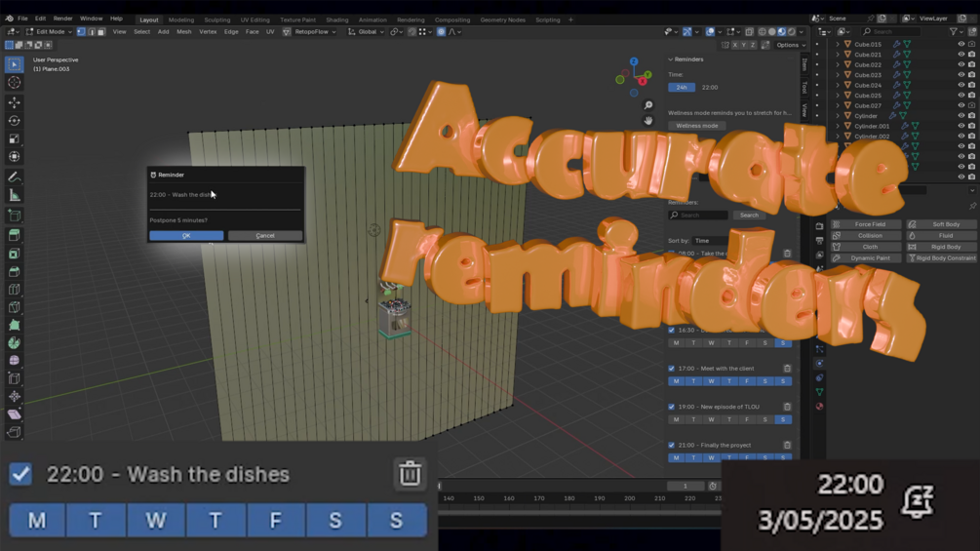Open the Global orientation dropdown
This screenshot has height=551, width=980.
click(367, 32)
